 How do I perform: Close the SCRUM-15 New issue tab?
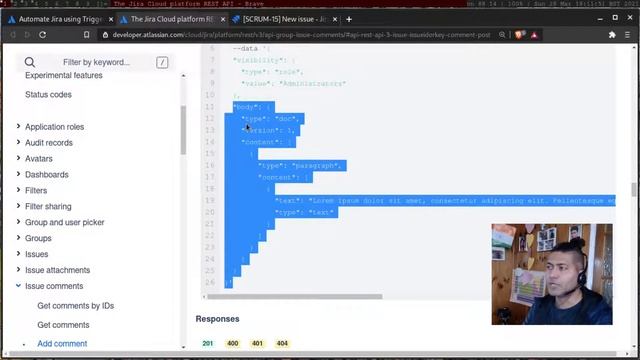pyautogui.click(x=335, y=19)
